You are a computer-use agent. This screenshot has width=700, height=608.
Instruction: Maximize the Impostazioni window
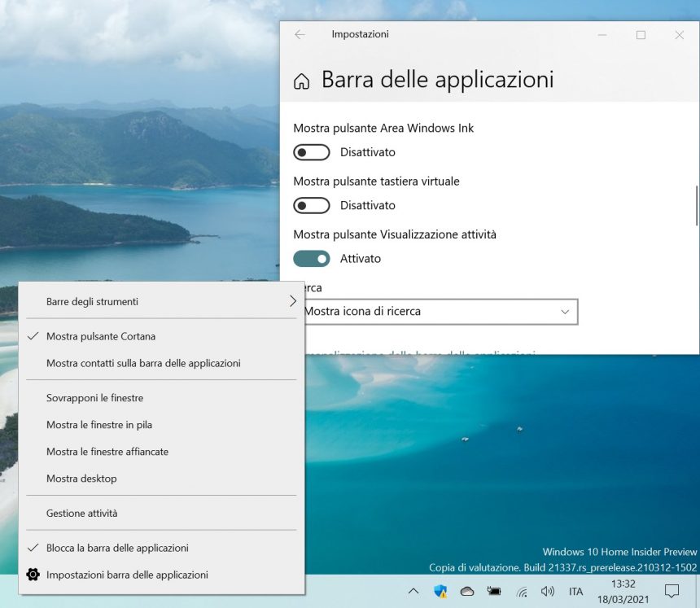(x=641, y=35)
